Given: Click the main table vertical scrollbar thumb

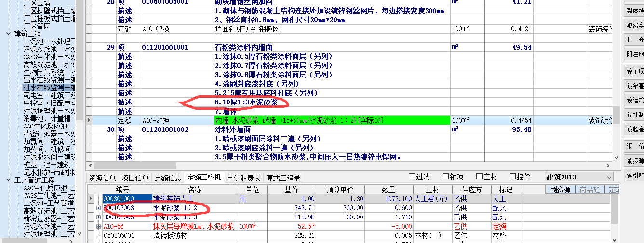Looking at the screenshot, I should 616,115.
